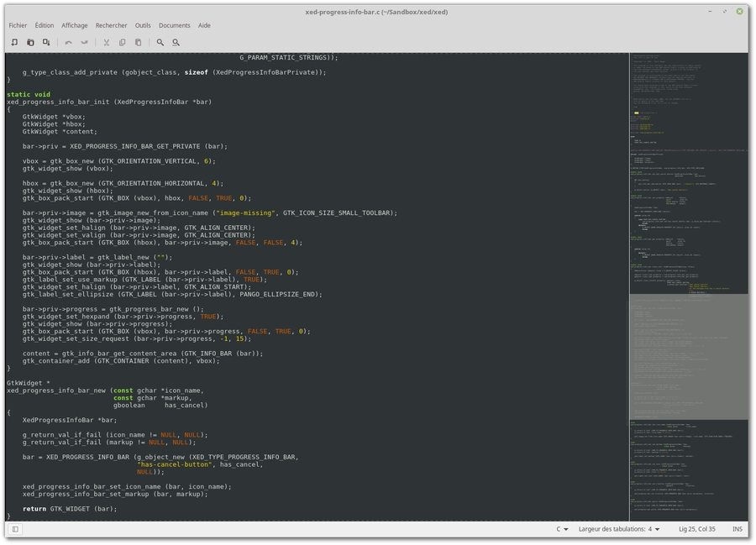Click the Copy icon in toolbar
The width and height of the screenshot is (756, 545).
click(122, 42)
